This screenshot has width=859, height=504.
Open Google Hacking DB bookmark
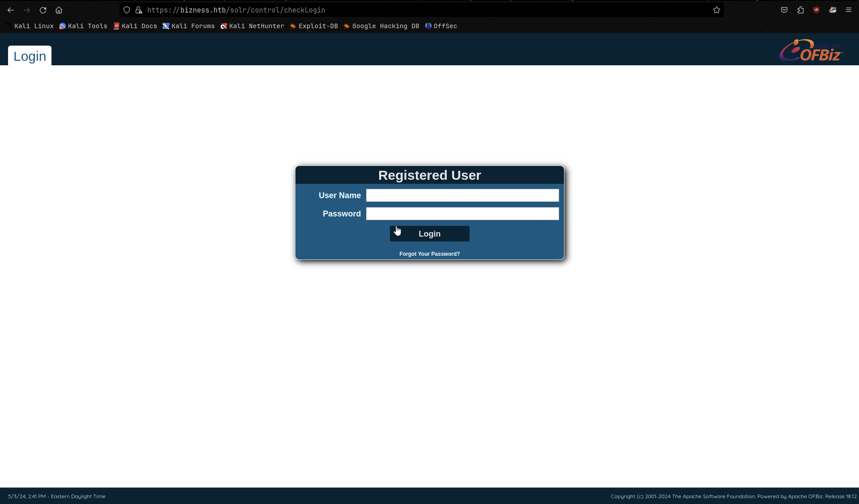point(381,26)
